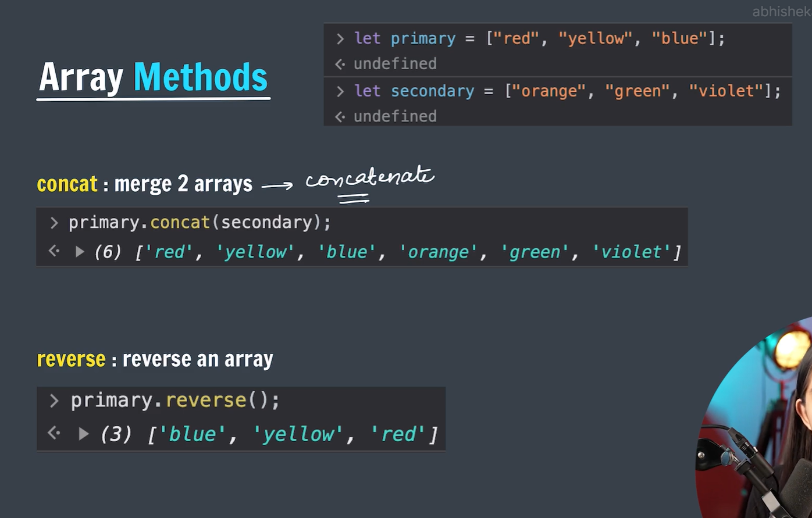Click the return arrow beside first undefined

point(340,64)
